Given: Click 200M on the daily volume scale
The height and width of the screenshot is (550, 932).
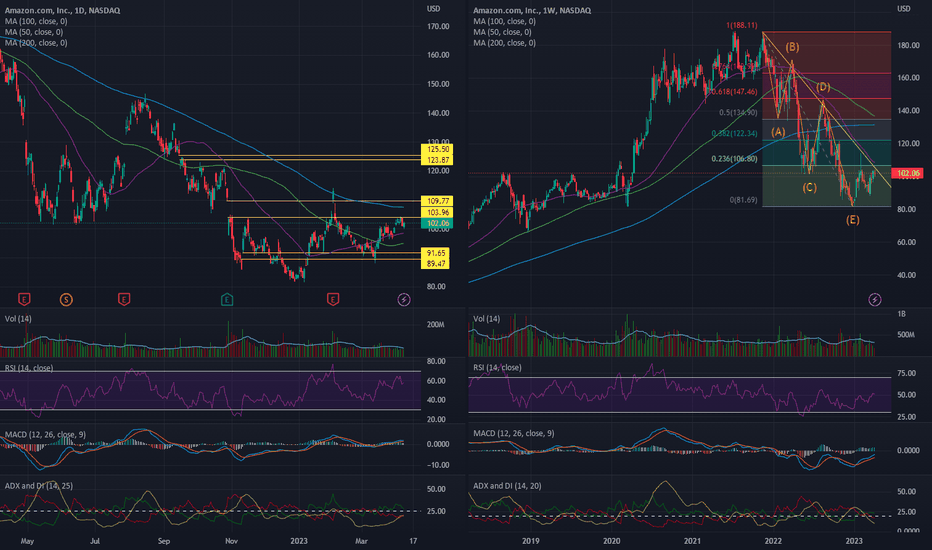Looking at the screenshot, I should pos(435,325).
